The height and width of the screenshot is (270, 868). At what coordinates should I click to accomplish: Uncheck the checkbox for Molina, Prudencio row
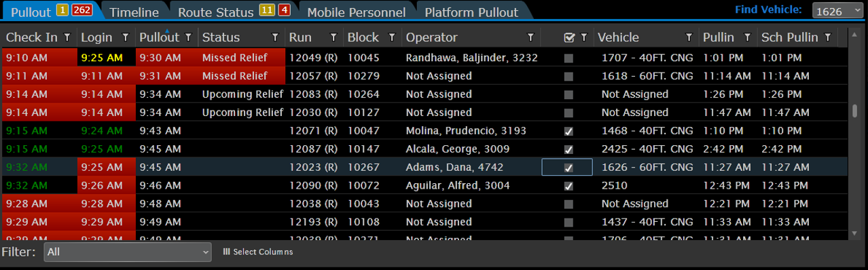[568, 131]
